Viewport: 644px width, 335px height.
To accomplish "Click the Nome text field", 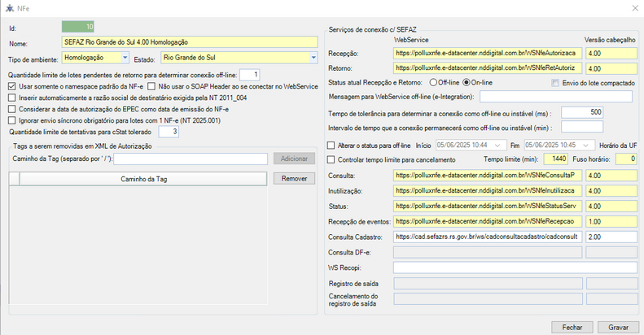I will pyautogui.click(x=189, y=41).
